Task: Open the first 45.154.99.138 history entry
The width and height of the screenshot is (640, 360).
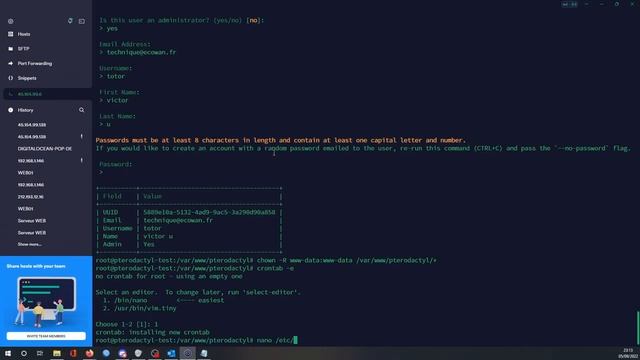Action: click(32, 125)
